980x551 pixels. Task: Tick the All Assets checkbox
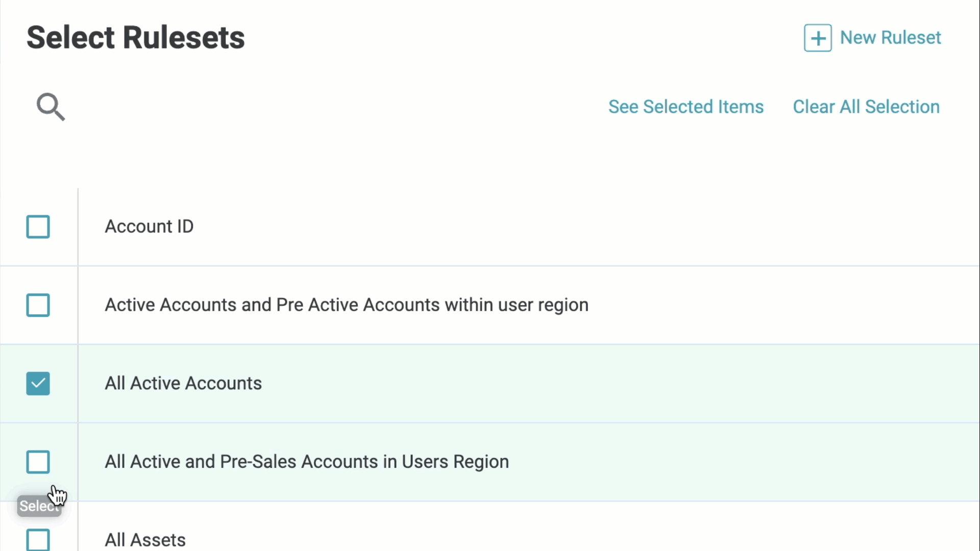tap(38, 539)
